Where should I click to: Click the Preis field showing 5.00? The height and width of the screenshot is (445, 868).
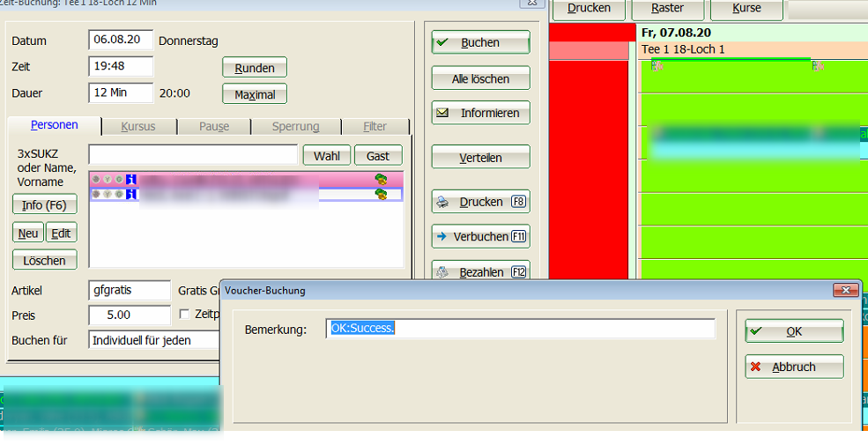pos(130,315)
